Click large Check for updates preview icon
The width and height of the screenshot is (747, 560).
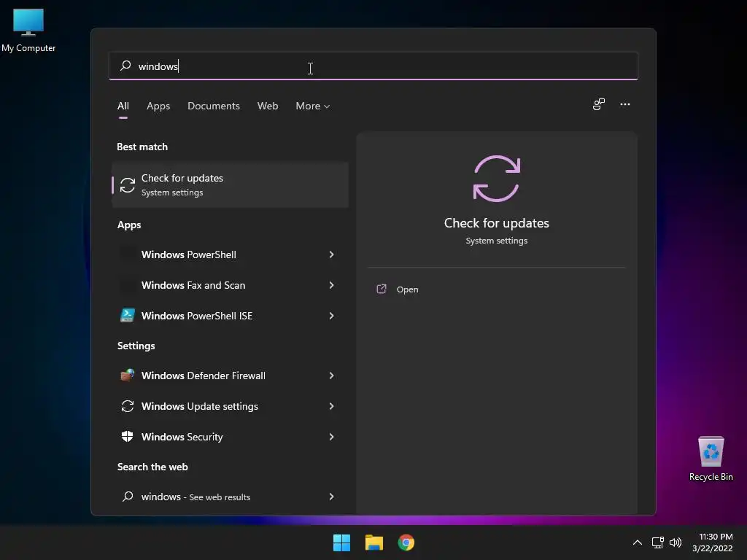tap(496, 179)
